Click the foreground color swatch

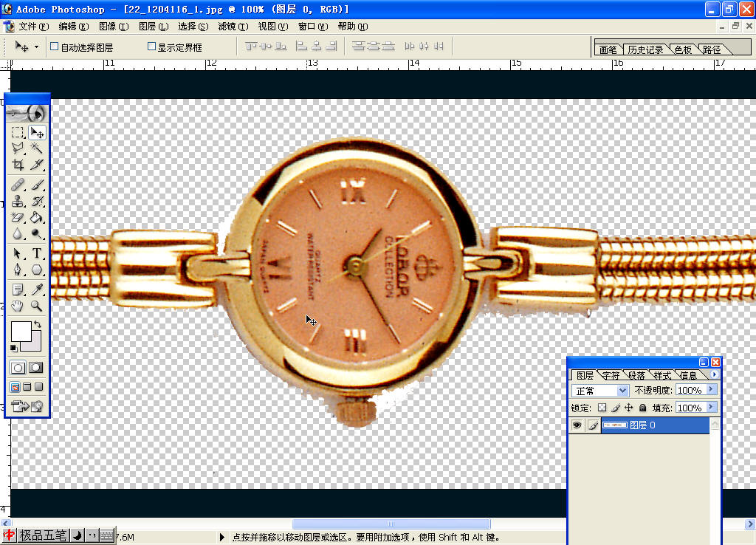[21, 332]
